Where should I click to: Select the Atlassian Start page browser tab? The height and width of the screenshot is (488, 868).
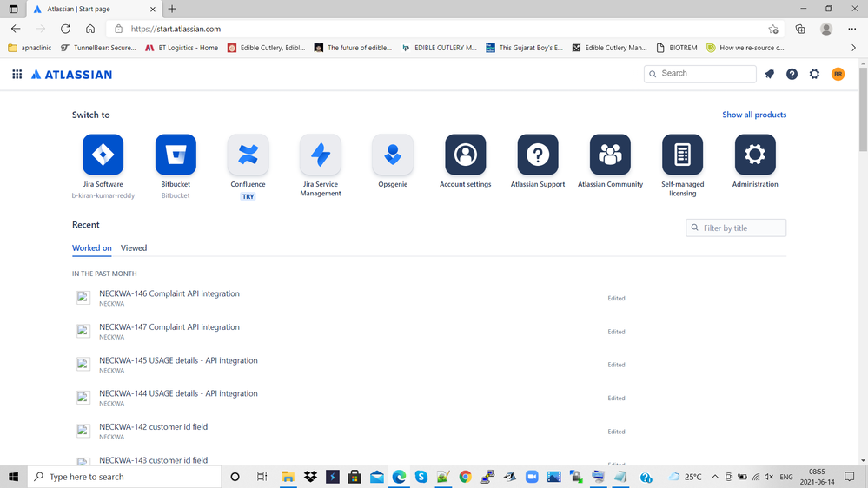point(94,9)
